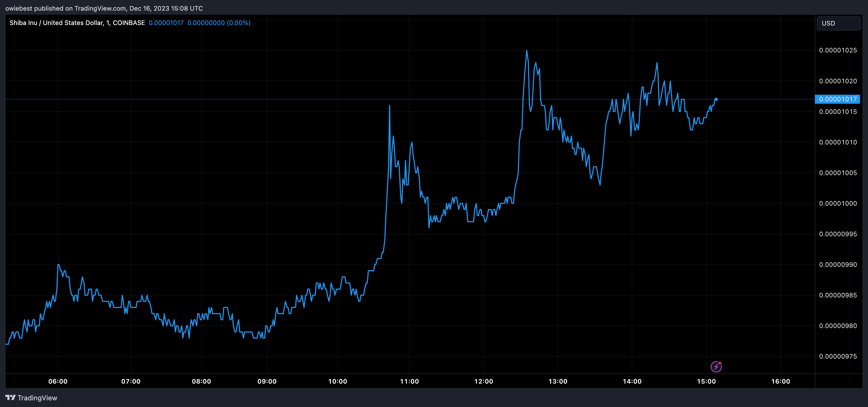
Task: Click the highlighted 0.00001017 price label
Action: click(837, 99)
